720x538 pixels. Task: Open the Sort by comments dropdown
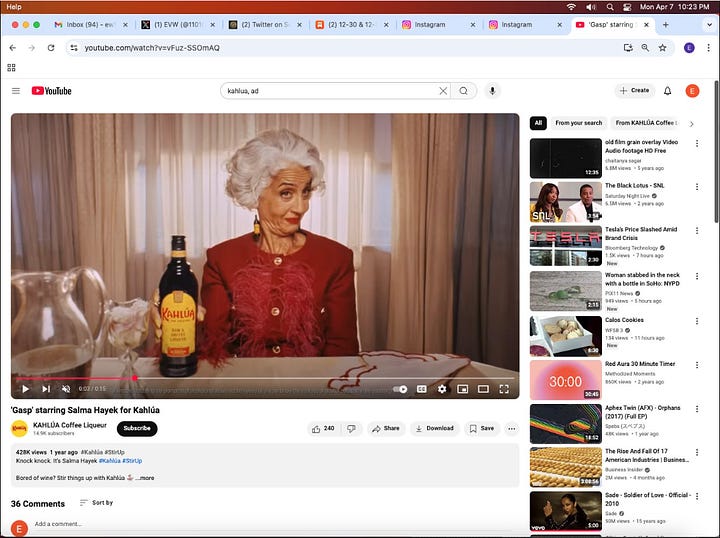click(96, 503)
